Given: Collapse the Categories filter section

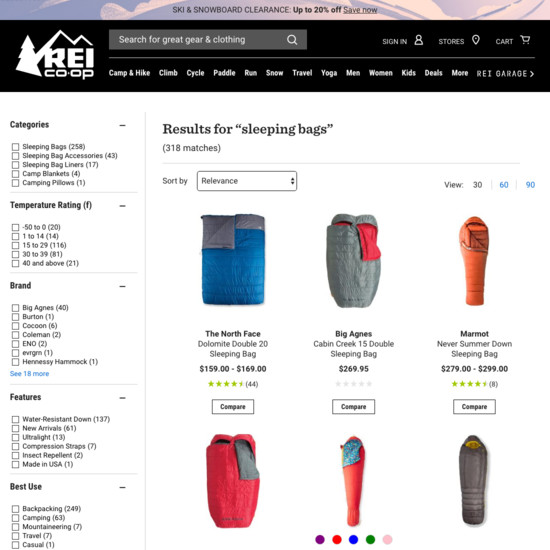Looking at the screenshot, I should tap(122, 125).
